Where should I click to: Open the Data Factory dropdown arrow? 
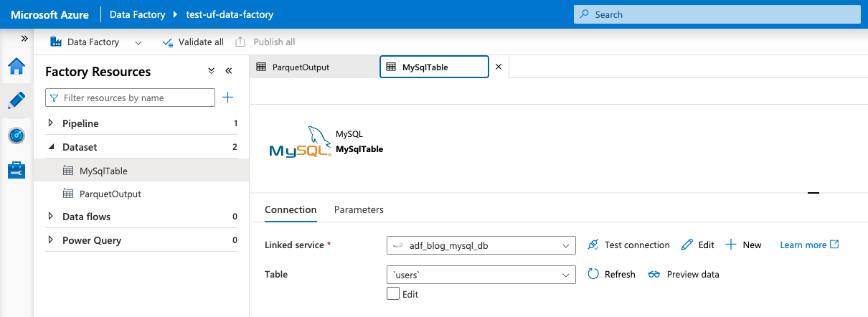[138, 42]
